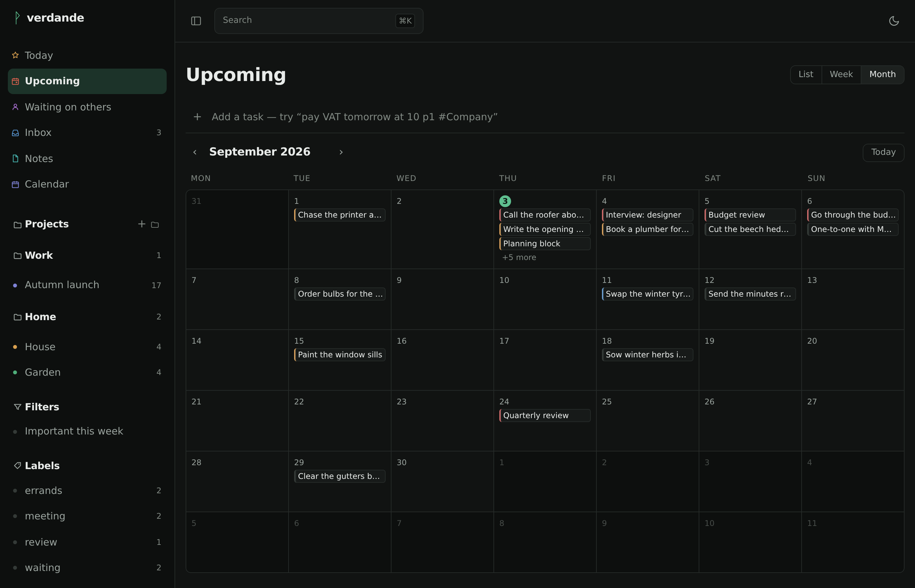Create a new project folder icon
Viewport: 915px width, 588px height.
click(155, 224)
